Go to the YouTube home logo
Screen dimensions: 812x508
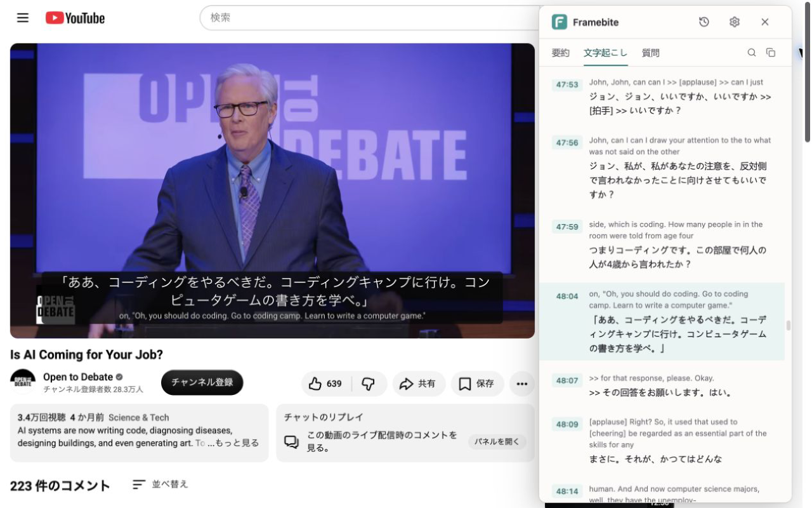pyautogui.click(x=75, y=18)
